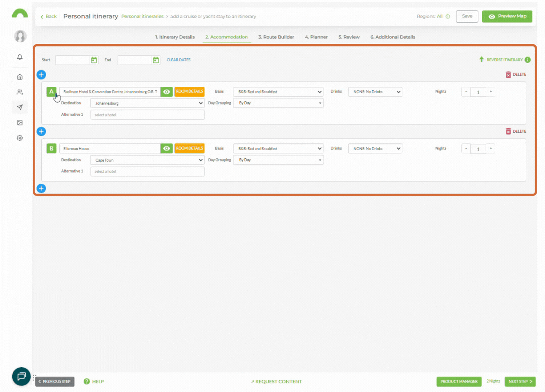The height and width of the screenshot is (392, 545).
Task: Click Reverse Itinerary
Action: pos(501,60)
